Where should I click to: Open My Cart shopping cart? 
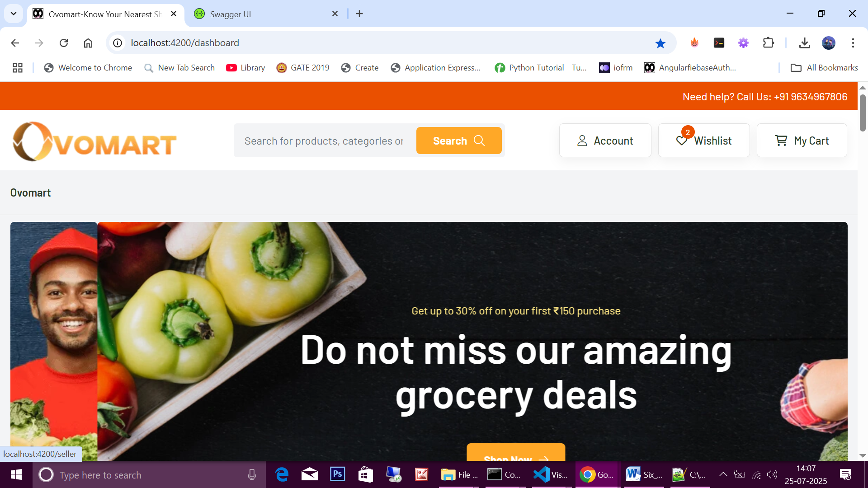coord(802,141)
